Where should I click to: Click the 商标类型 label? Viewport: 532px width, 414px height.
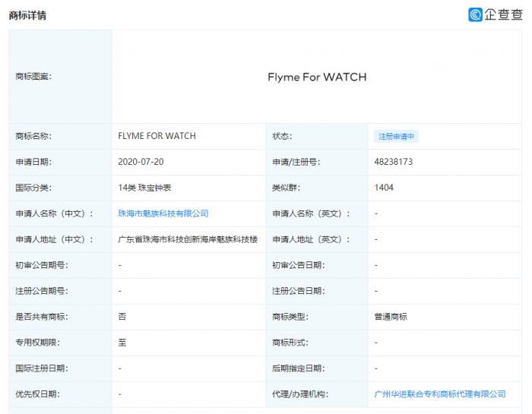point(290,317)
